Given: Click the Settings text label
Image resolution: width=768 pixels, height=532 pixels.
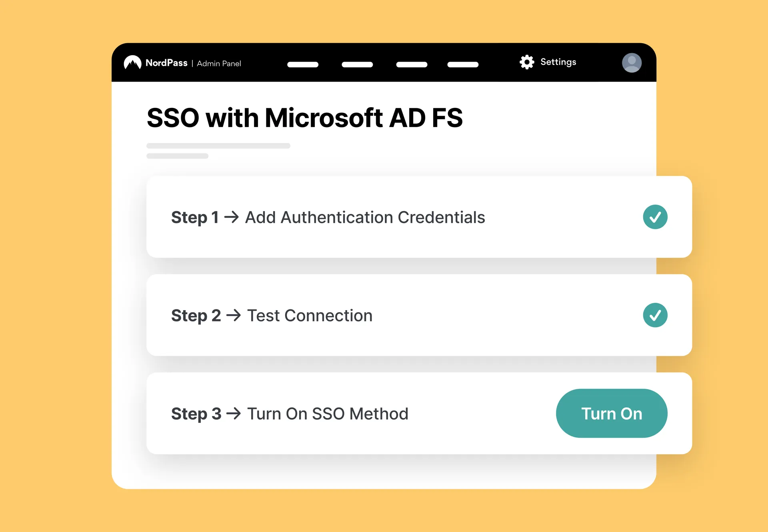Looking at the screenshot, I should click(x=558, y=62).
